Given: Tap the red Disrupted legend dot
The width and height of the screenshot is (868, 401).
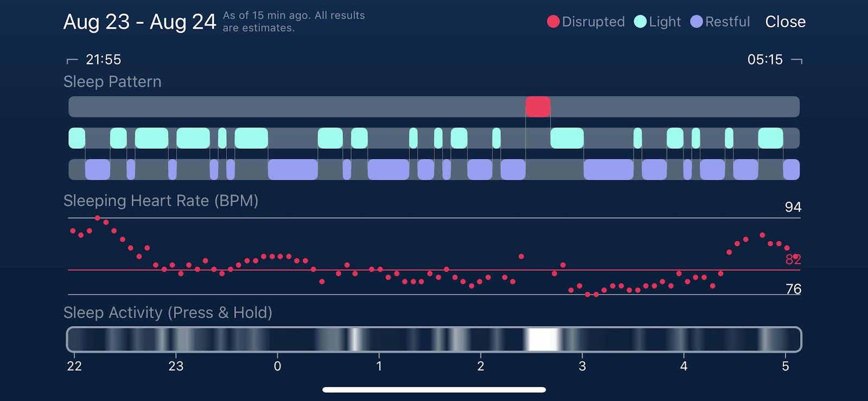Looking at the screenshot, I should click(553, 22).
